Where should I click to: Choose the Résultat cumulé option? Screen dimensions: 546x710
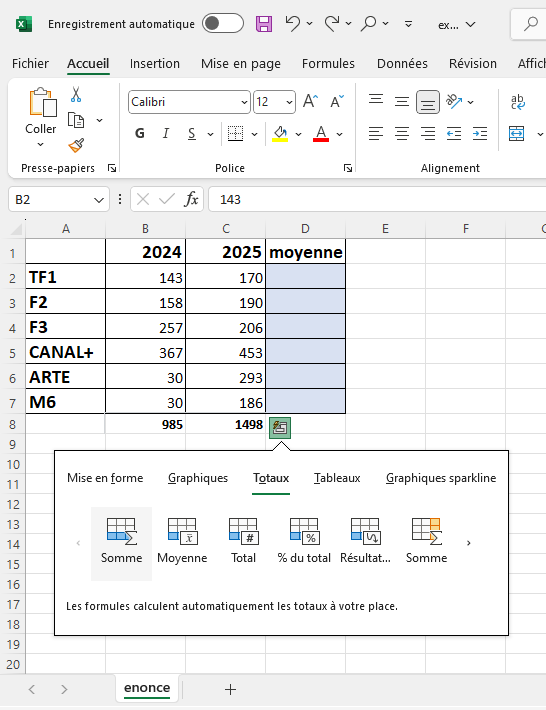pos(365,542)
